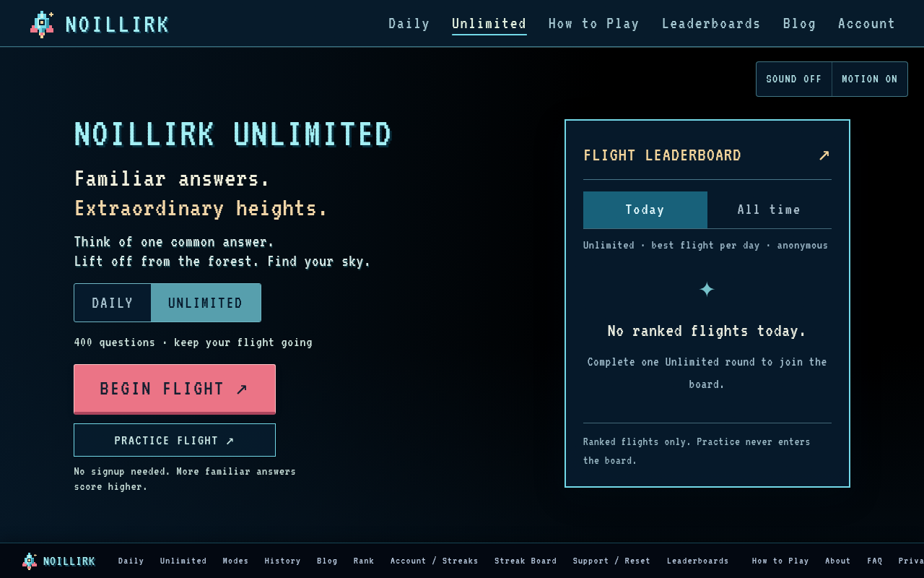
Task: Click the 'NOILLIRK UNLIMITED' page heading
Action: pos(233,135)
